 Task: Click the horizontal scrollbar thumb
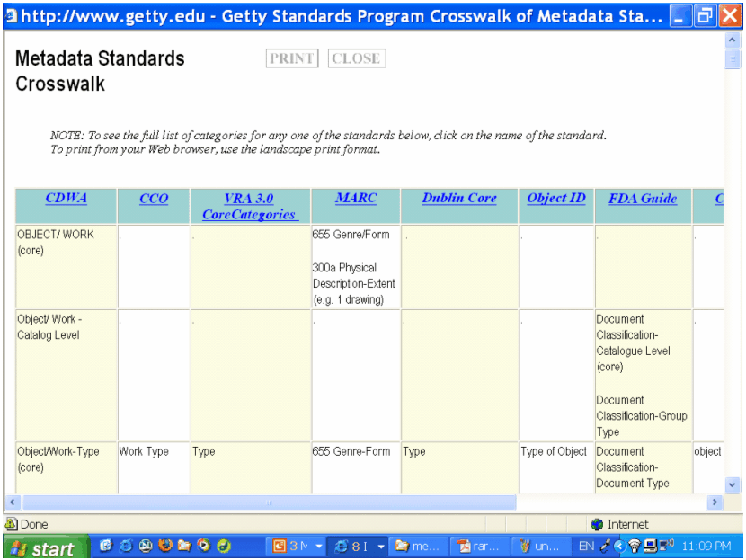(270, 502)
